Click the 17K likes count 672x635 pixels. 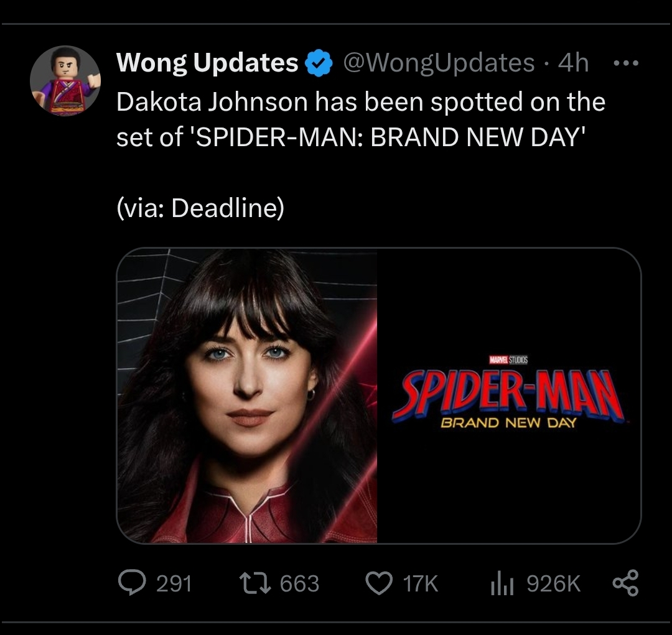coord(421,584)
